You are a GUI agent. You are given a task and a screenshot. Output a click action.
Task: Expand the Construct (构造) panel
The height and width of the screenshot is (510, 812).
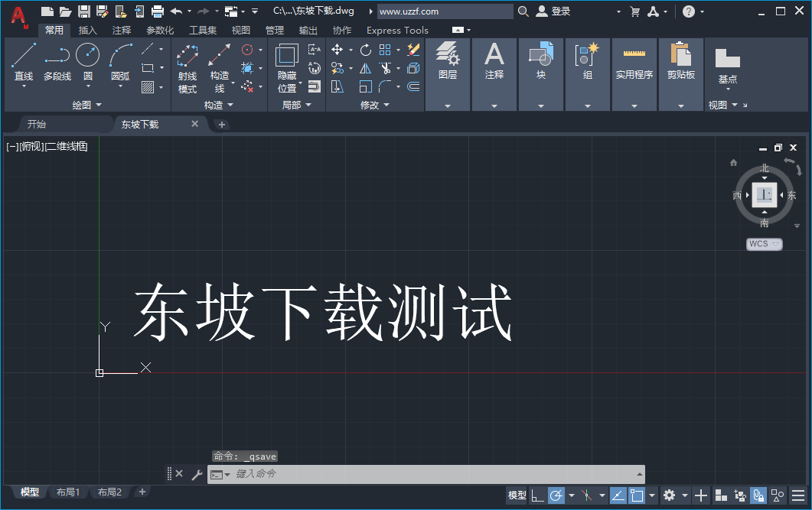click(x=219, y=105)
